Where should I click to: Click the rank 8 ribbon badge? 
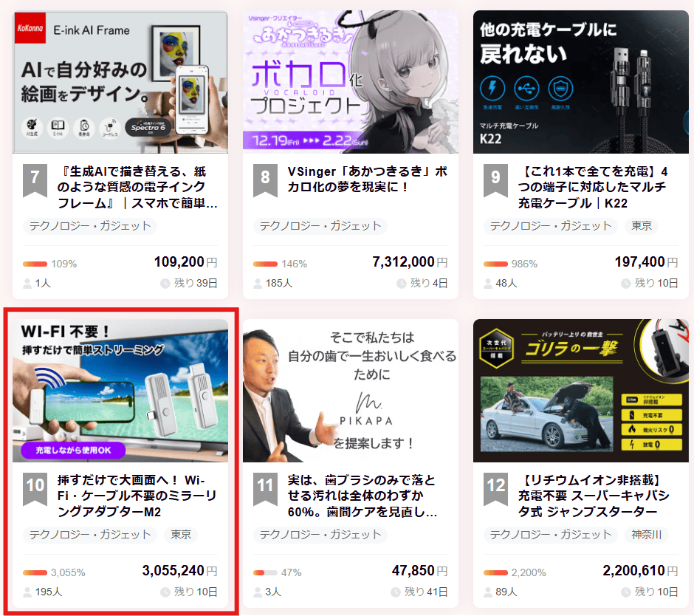(265, 179)
